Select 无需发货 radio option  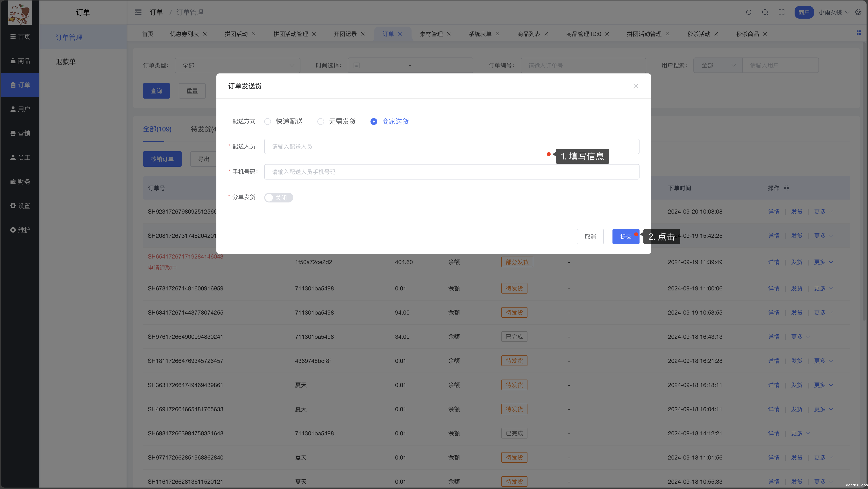320,121
